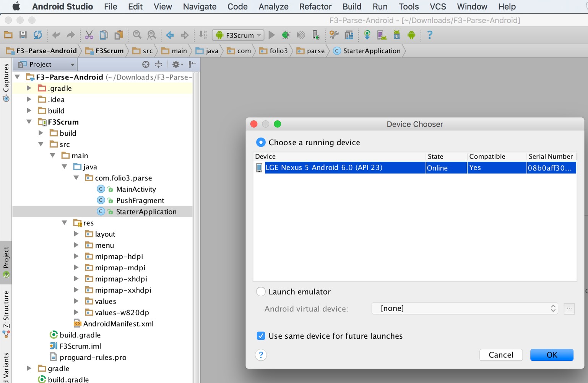This screenshot has height=383, width=588.
Task: Click the Serial Number column header
Action: (x=551, y=156)
